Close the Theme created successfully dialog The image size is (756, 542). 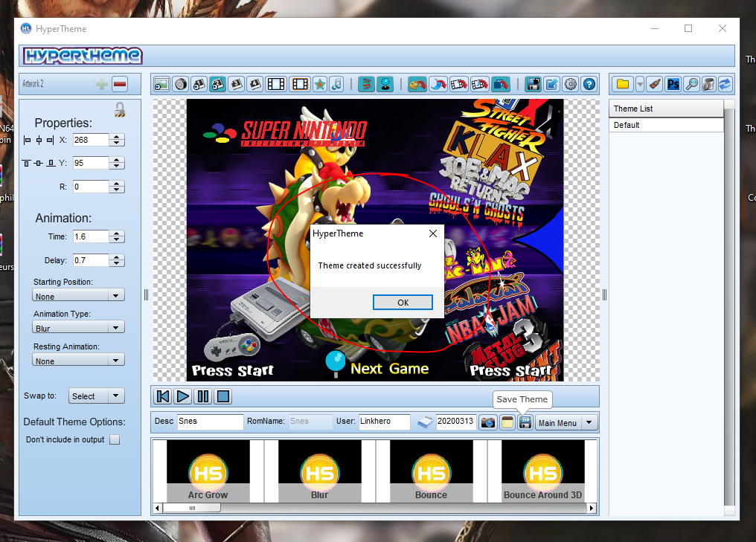click(x=433, y=233)
